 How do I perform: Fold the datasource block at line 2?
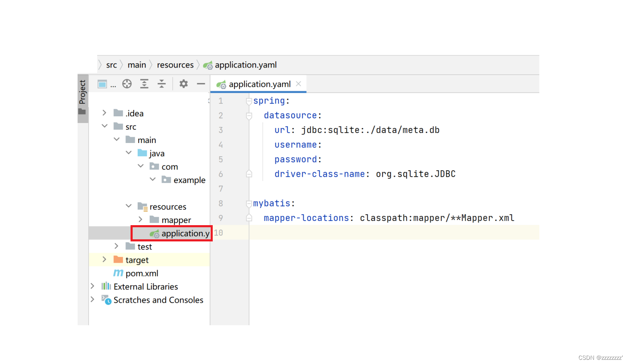click(249, 116)
